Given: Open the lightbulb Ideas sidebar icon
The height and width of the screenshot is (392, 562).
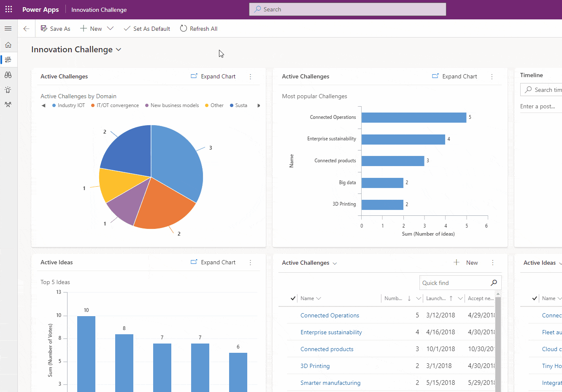Looking at the screenshot, I should coord(8,90).
